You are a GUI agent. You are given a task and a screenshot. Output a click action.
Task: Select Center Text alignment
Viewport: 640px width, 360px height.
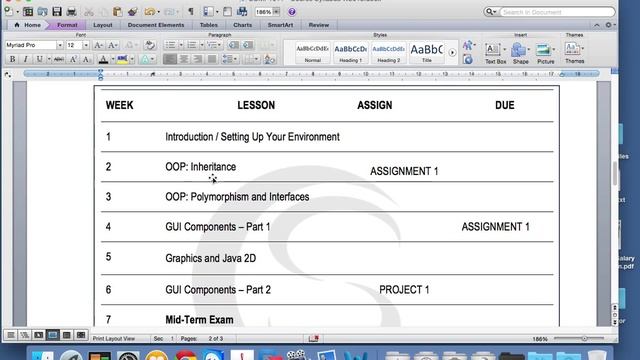[184, 60]
